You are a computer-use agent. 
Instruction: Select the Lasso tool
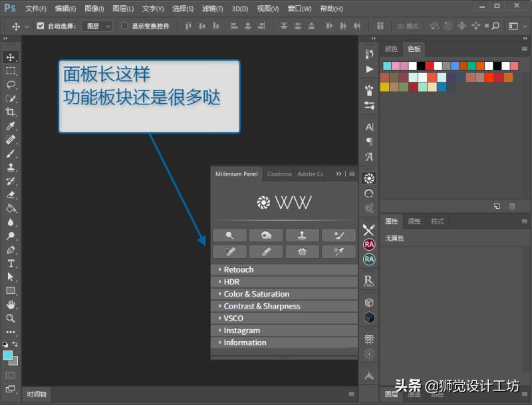pos(11,85)
